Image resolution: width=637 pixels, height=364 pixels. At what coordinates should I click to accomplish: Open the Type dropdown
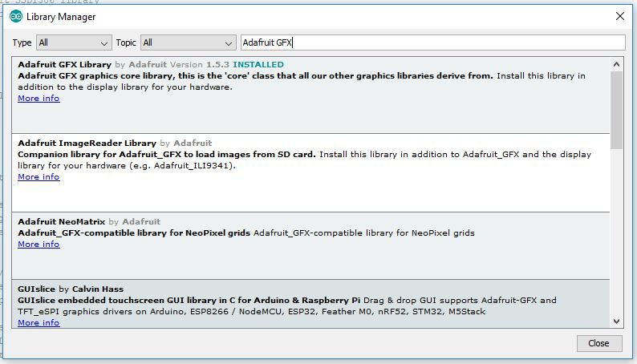(x=74, y=42)
